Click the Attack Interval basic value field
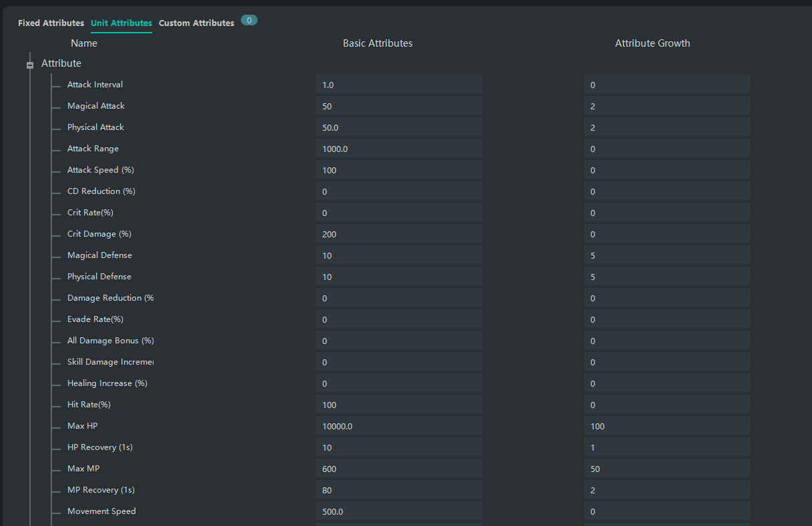Viewport: 812px width, 526px height. [398, 85]
